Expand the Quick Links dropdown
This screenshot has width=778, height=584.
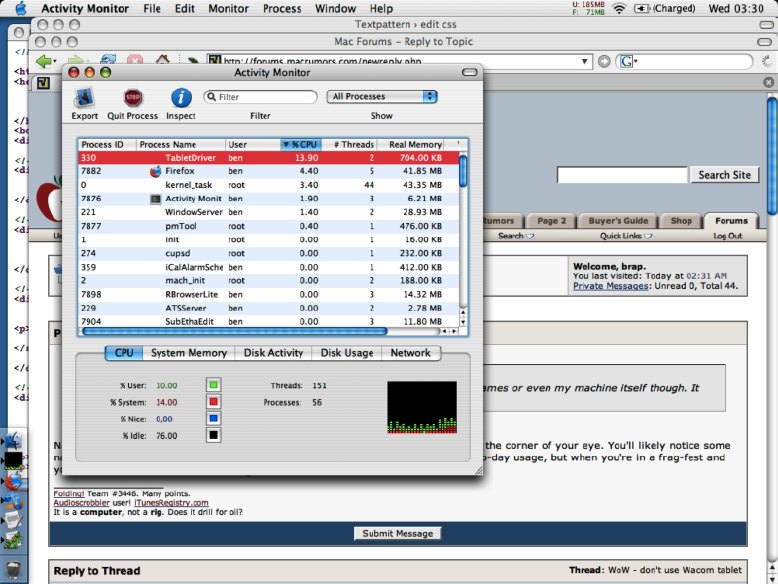coord(626,236)
